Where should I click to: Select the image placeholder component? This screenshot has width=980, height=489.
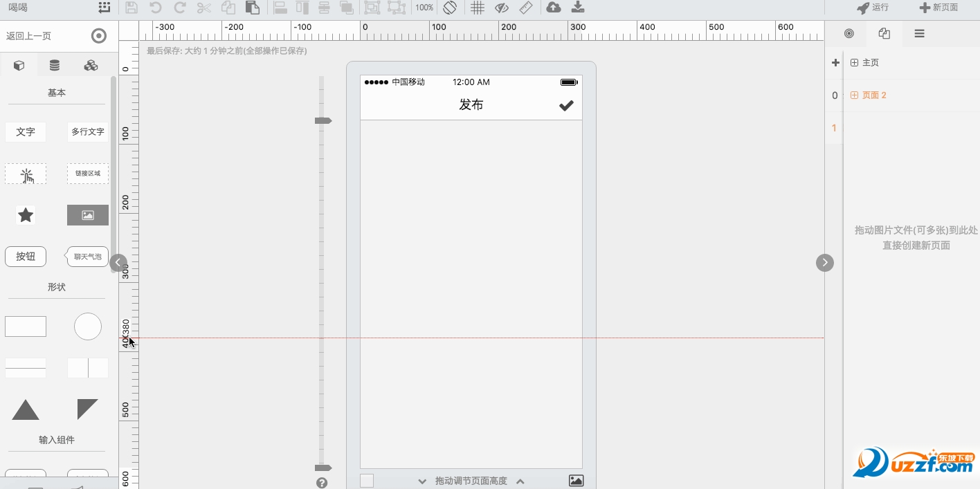pos(88,215)
